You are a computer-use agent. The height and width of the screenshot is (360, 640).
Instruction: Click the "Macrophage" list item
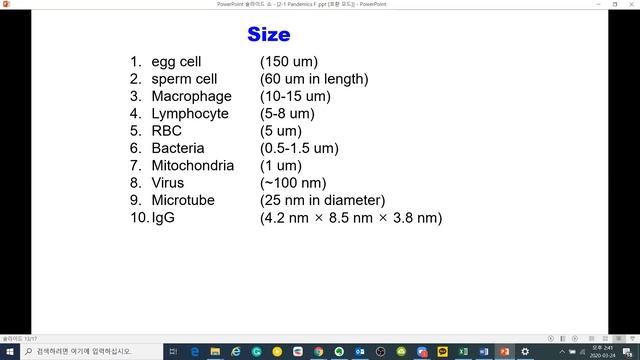(x=191, y=96)
